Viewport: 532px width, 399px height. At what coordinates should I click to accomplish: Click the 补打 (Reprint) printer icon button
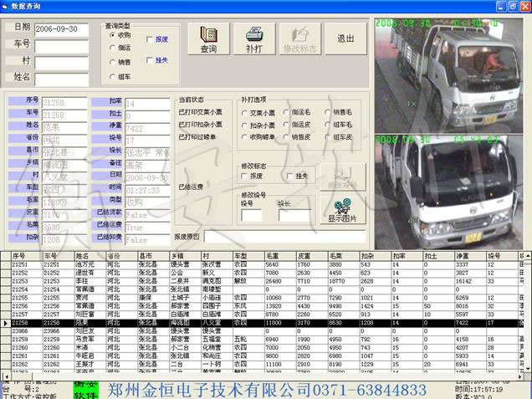(x=253, y=38)
